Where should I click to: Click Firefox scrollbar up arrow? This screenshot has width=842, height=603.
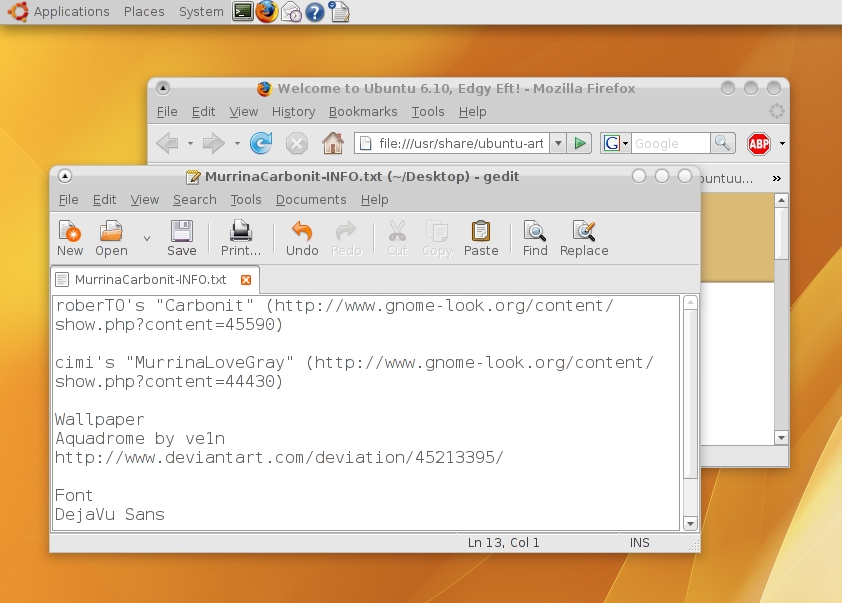[x=781, y=200]
